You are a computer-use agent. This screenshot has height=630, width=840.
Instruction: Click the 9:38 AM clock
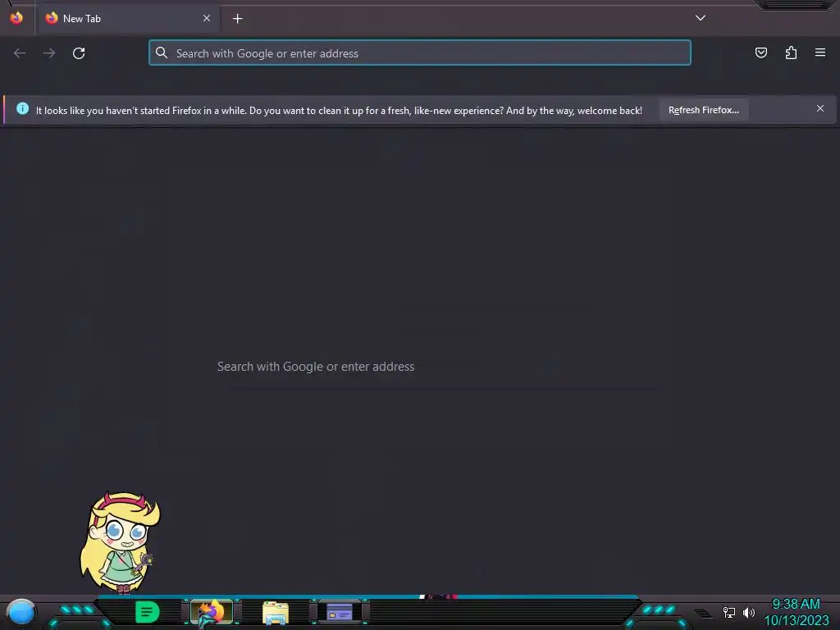pyautogui.click(x=796, y=605)
